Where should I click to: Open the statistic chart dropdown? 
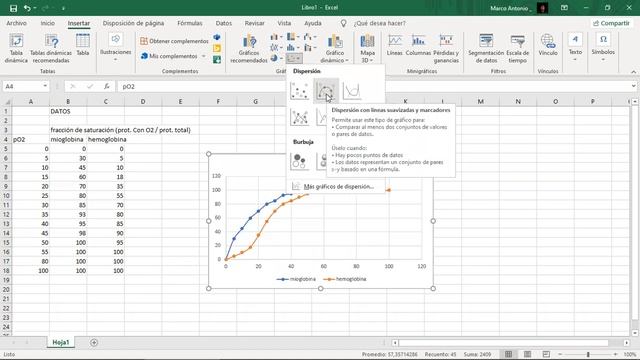point(293,48)
